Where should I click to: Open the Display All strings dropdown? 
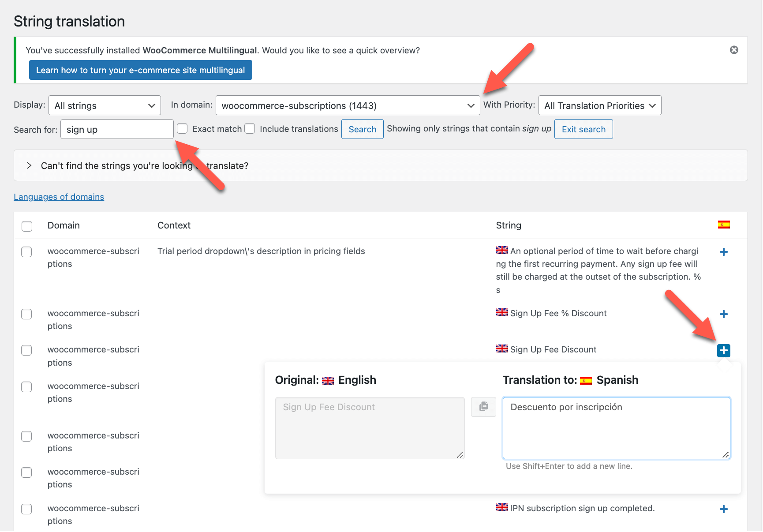105,105
